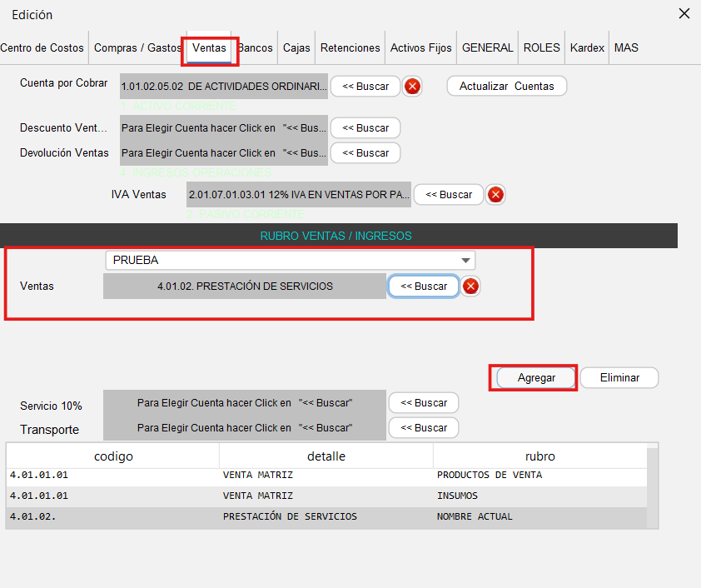Viewport: 701px width, 588px height.
Task: Remove the IVA Ventas account using red X
Action: click(495, 195)
